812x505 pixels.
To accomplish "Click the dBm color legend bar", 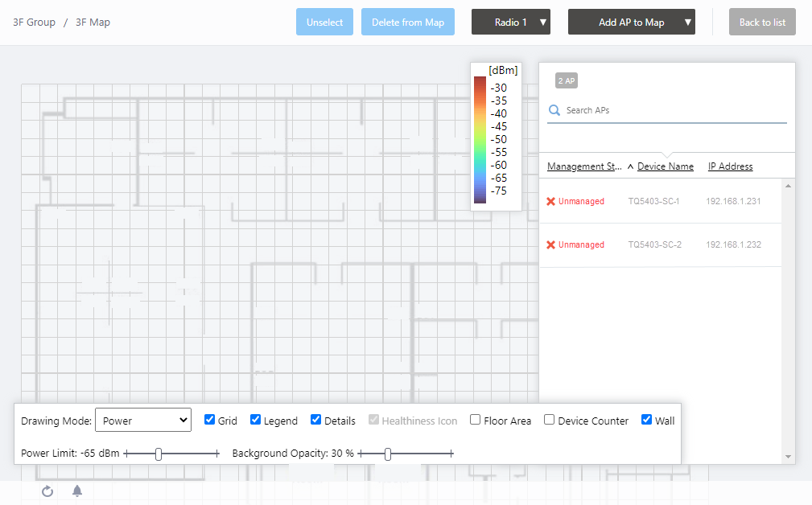I will [480, 139].
